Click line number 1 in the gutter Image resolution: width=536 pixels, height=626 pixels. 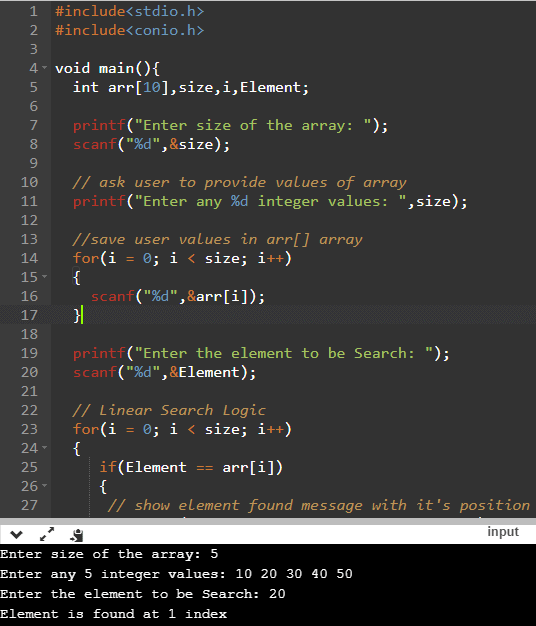pos(34,11)
